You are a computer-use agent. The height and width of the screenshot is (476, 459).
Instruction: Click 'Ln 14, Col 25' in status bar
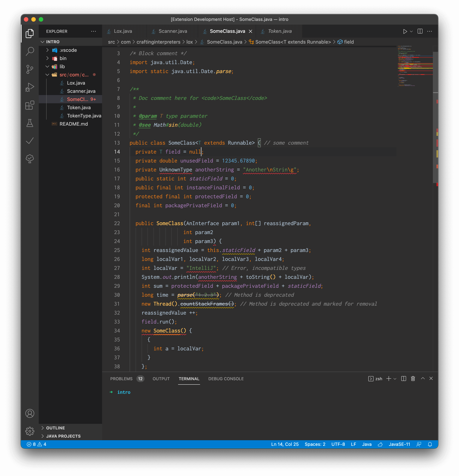pyautogui.click(x=285, y=444)
